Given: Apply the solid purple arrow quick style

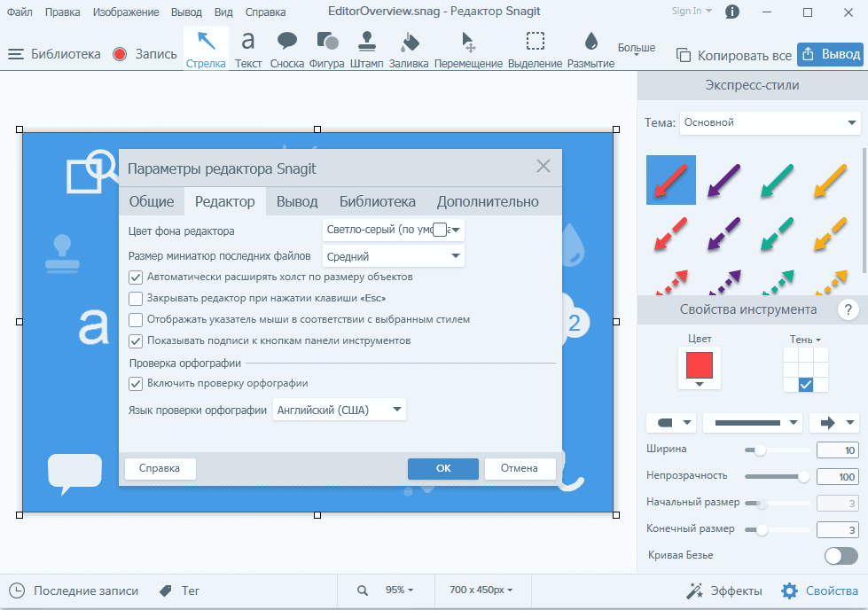Looking at the screenshot, I should (724, 180).
